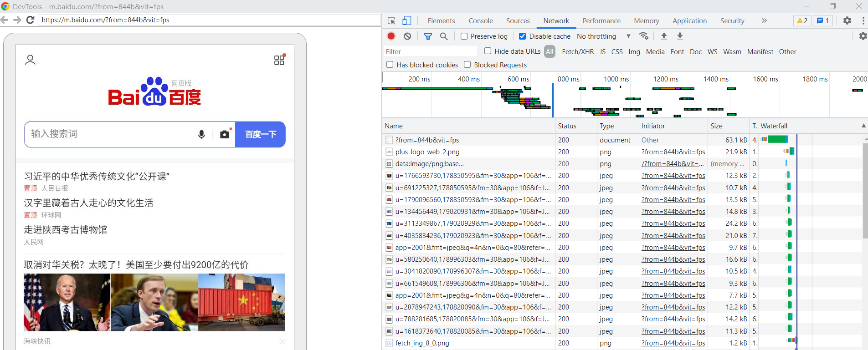The image size is (868, 350).
Task: Enable Preserve log checkbox
Action: [464, 36]
